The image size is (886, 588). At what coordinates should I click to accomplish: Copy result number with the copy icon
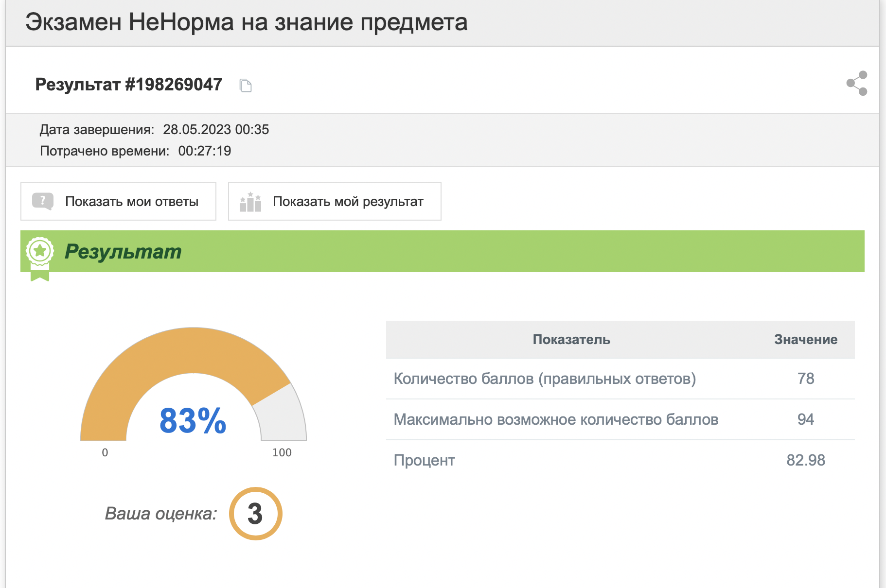tap(246, 86)
